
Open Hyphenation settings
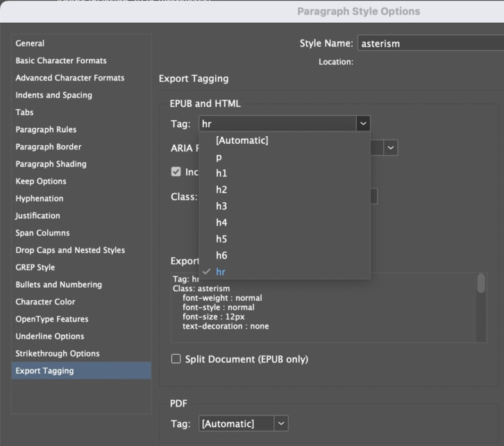coord(81,199)
